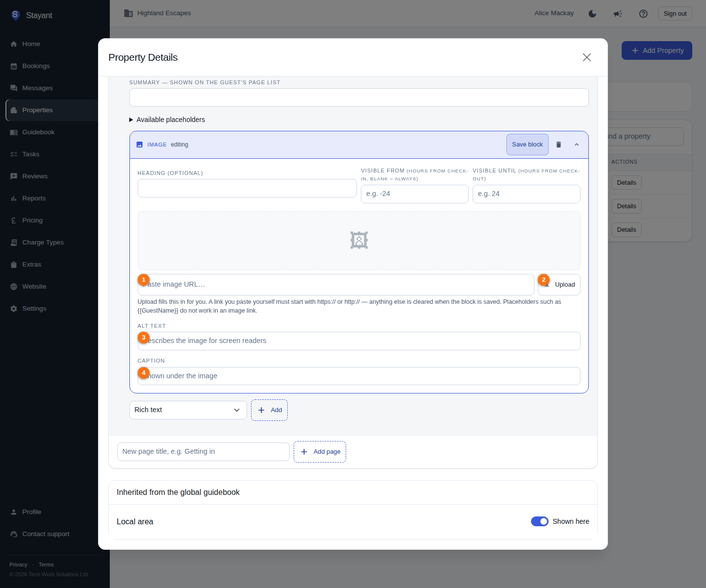This screenshot has width=706, height=588.
Task: Open help question mark icon
Action: [x=643, y=14]
